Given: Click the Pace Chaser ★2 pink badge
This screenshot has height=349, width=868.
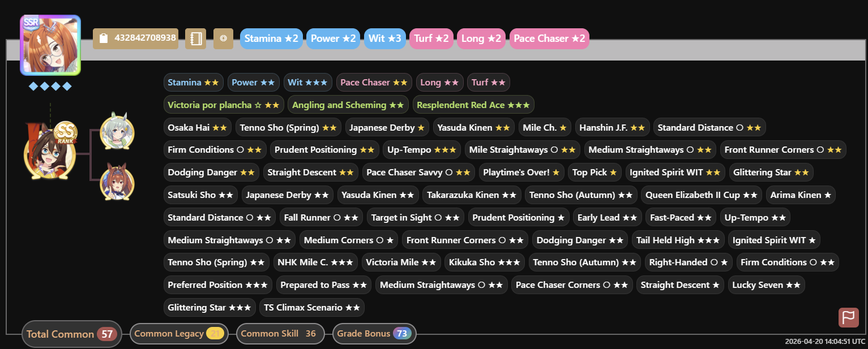Looking at the screenshot, I should 549,38.
